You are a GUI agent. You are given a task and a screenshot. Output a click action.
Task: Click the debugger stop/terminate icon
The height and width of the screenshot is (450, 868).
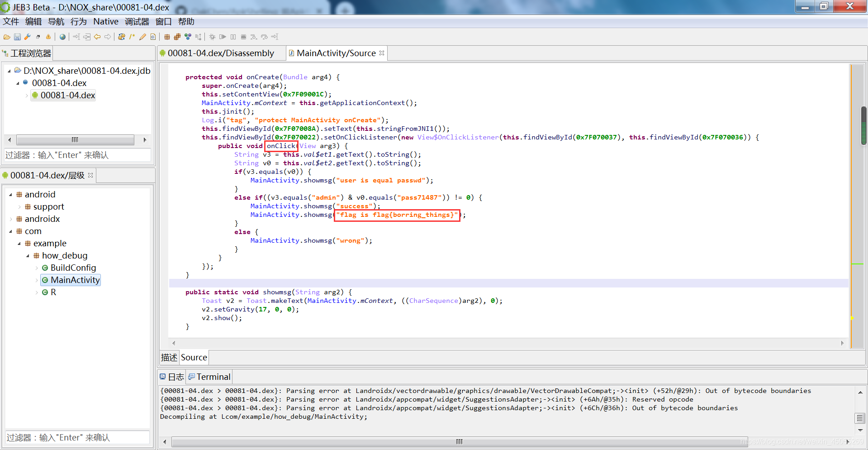243,37
